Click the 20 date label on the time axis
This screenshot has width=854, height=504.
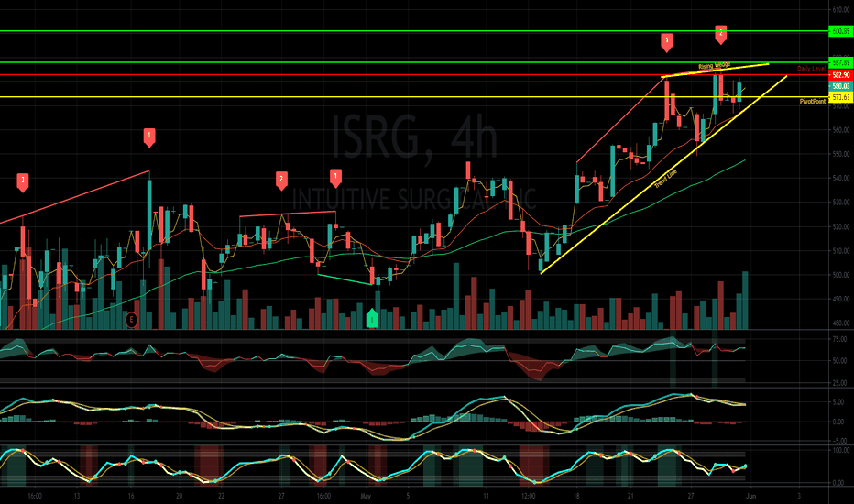tap(179, 497)
